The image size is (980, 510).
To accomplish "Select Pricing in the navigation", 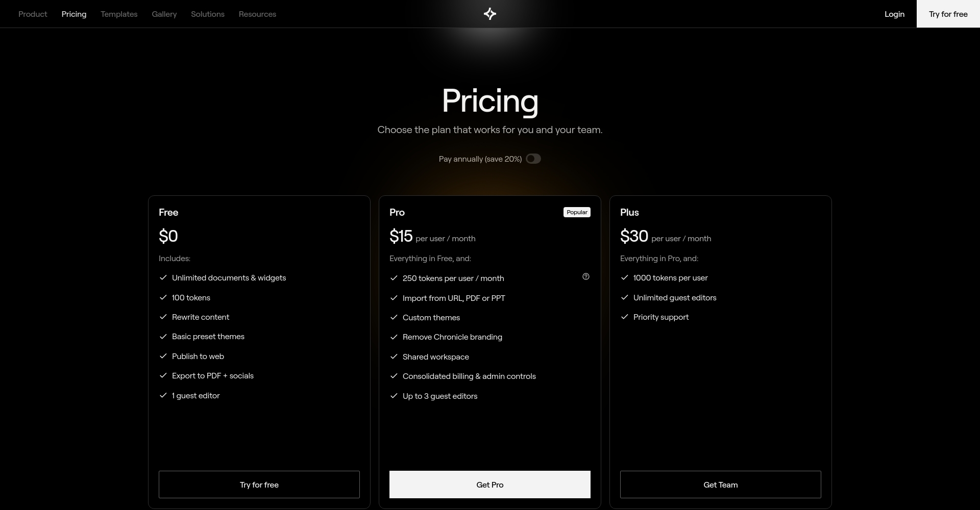I will click(x=74, y=14).
